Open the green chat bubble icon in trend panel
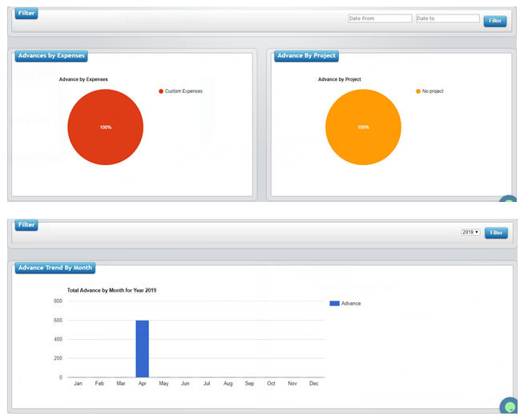 pyautogui.click(x=509, y=406)
